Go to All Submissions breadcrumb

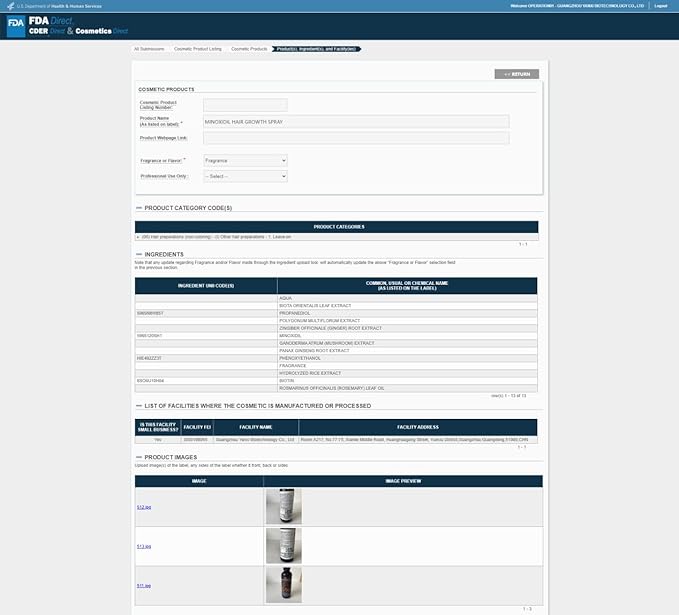[150, 48]
